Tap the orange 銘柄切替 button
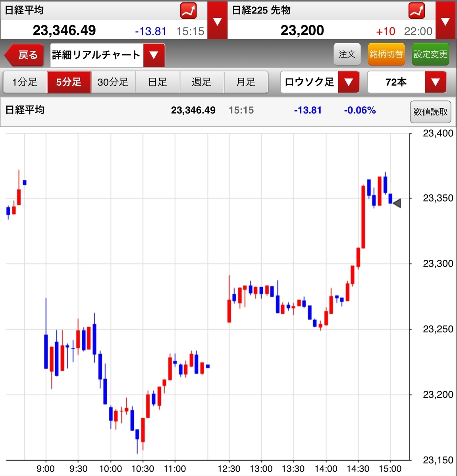 [386, 54]
